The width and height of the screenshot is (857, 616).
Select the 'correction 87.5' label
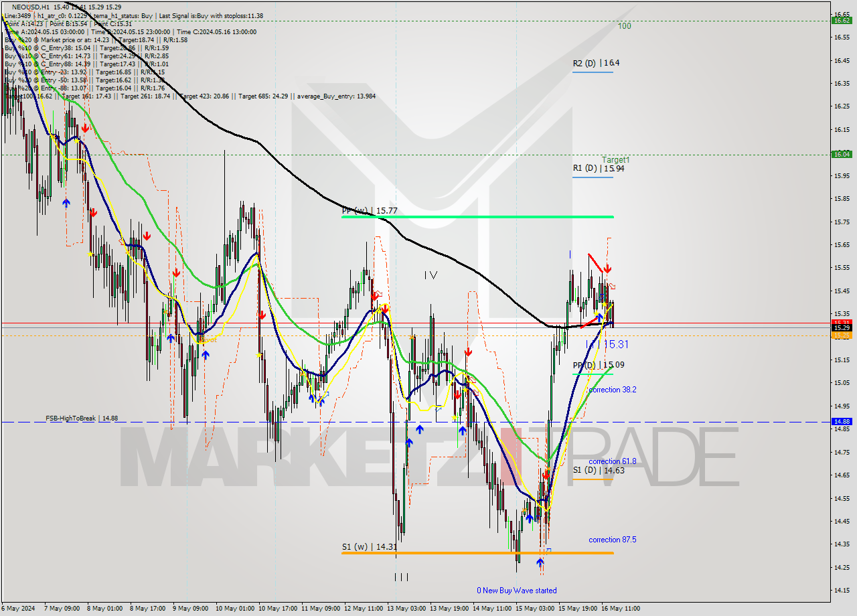pos(612,540)
